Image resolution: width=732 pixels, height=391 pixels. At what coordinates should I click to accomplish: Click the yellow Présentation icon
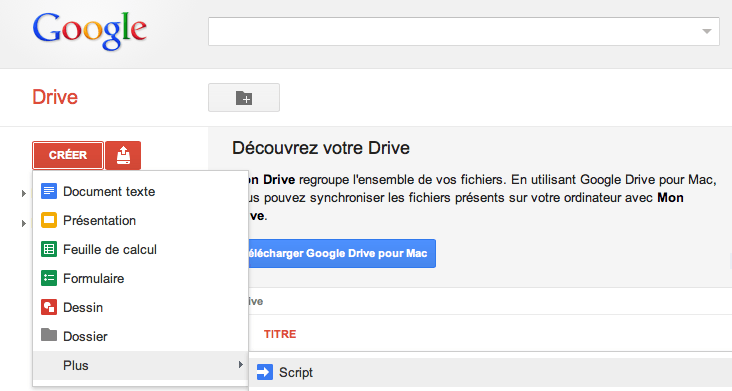tap(49, 220)
